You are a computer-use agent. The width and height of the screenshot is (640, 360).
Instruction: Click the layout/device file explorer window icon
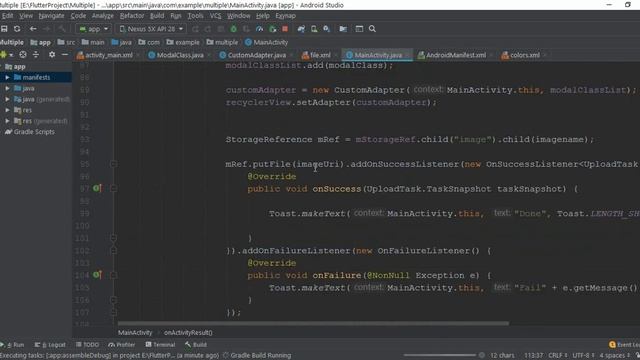(359, 29)
